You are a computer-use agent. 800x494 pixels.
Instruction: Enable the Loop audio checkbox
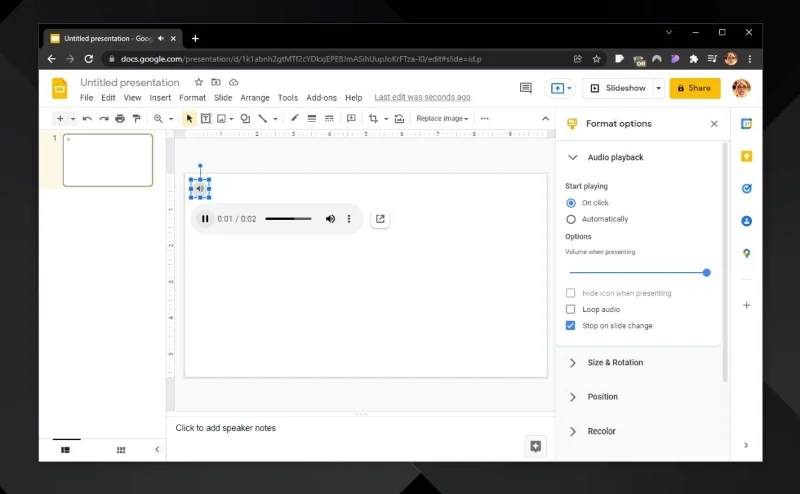pyautogui.click(x=570, y=309)
